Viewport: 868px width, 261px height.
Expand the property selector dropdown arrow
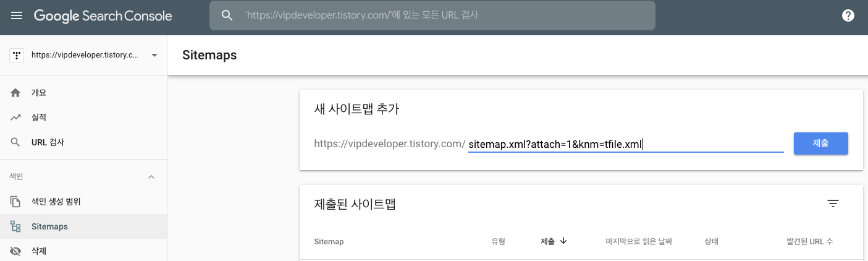tap(154, 55)
